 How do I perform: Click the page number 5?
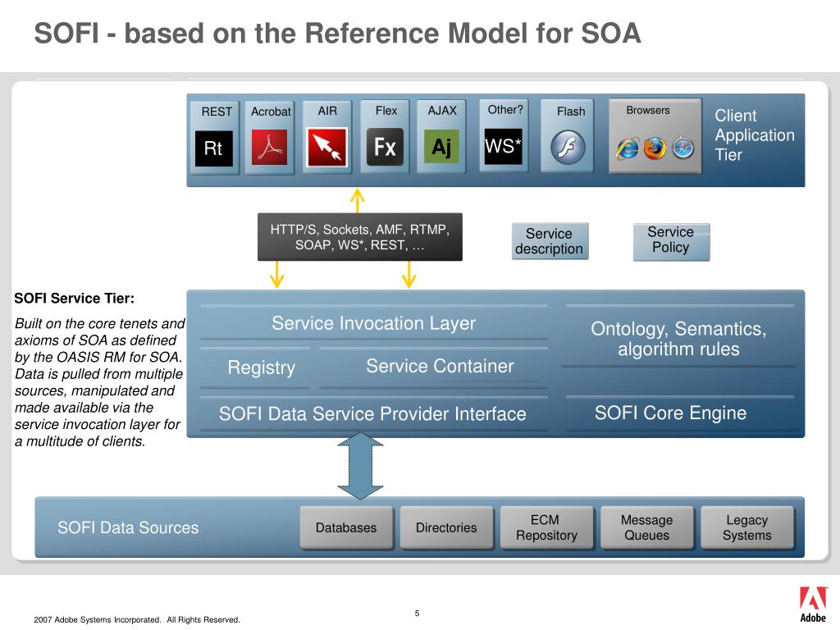417,614
